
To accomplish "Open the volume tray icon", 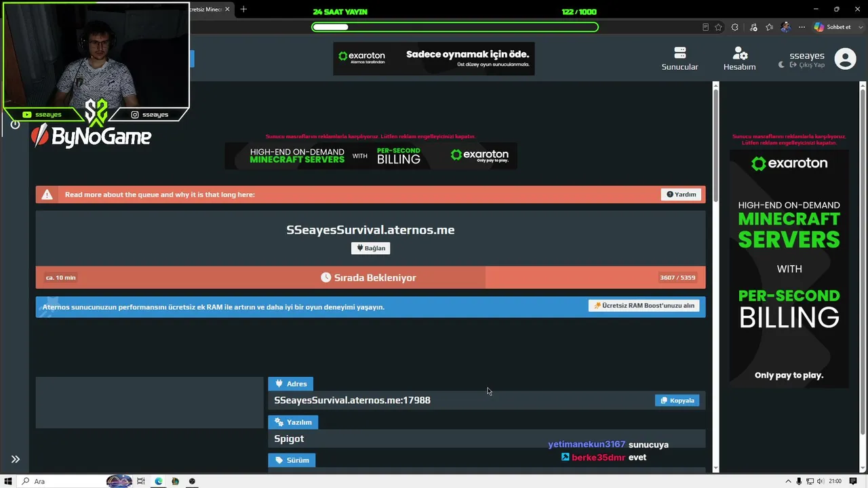I will click(820, 481).
